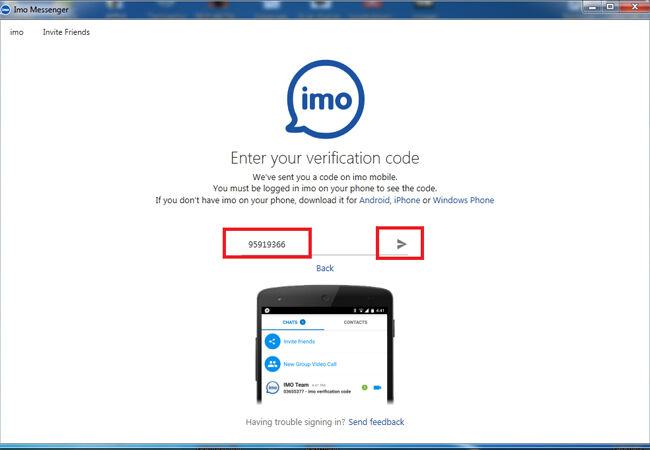Click the New Group Video Call icon in phone image

[272, 364]
